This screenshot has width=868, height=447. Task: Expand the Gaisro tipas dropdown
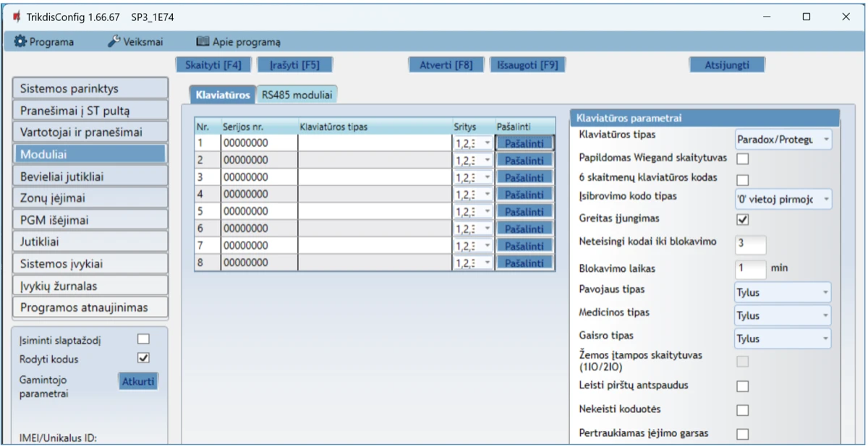coord(783,339)
